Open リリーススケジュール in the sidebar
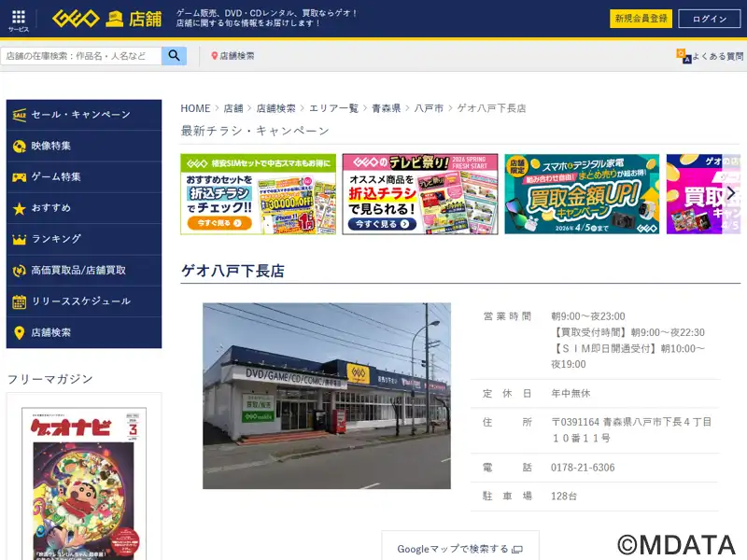The image size is (747, 560). [x=84, y=301]
